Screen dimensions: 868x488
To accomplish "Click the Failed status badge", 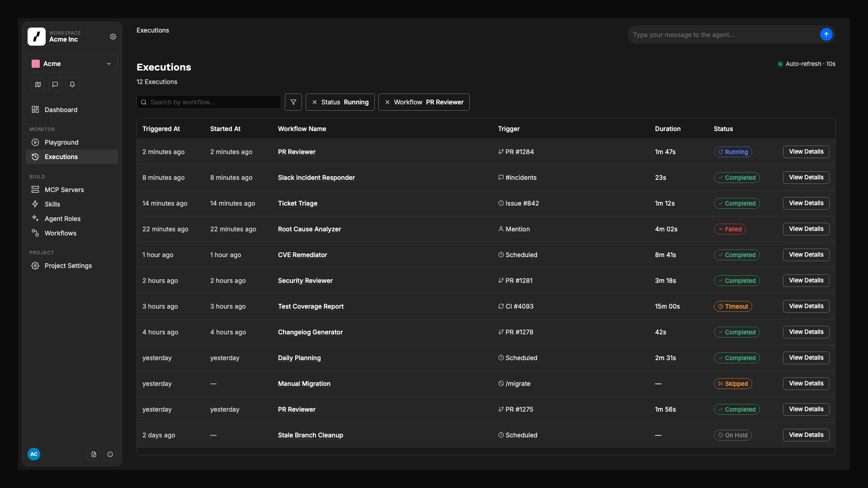I will coord(730,229).
